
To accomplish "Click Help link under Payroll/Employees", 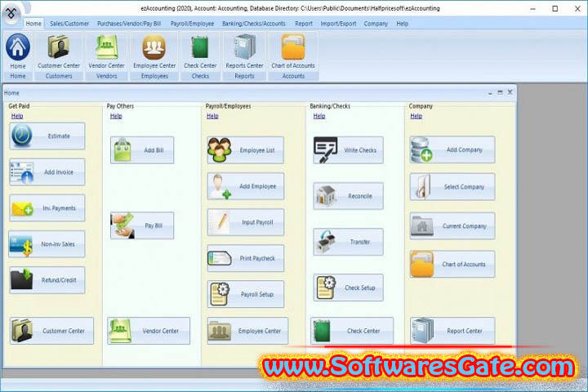I will [212, 116].
